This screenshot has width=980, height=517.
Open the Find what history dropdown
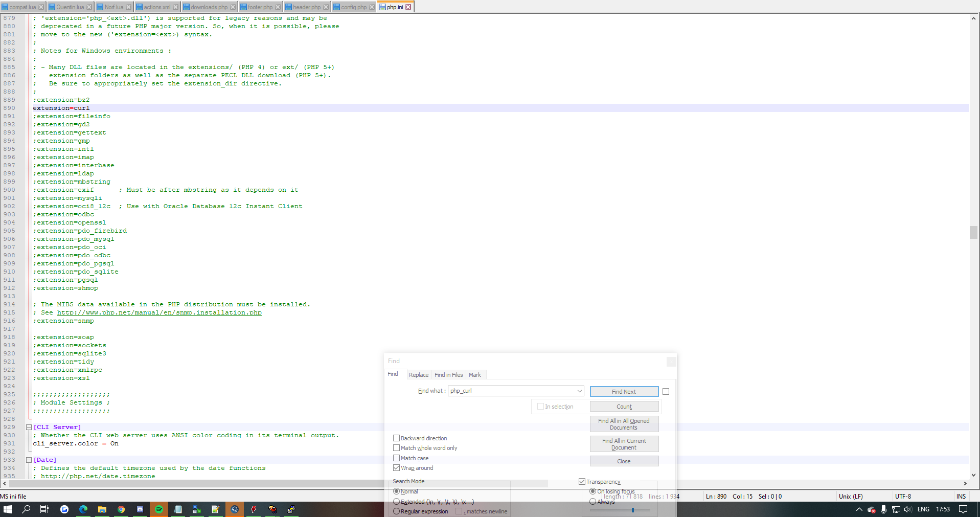pos(579,391)
